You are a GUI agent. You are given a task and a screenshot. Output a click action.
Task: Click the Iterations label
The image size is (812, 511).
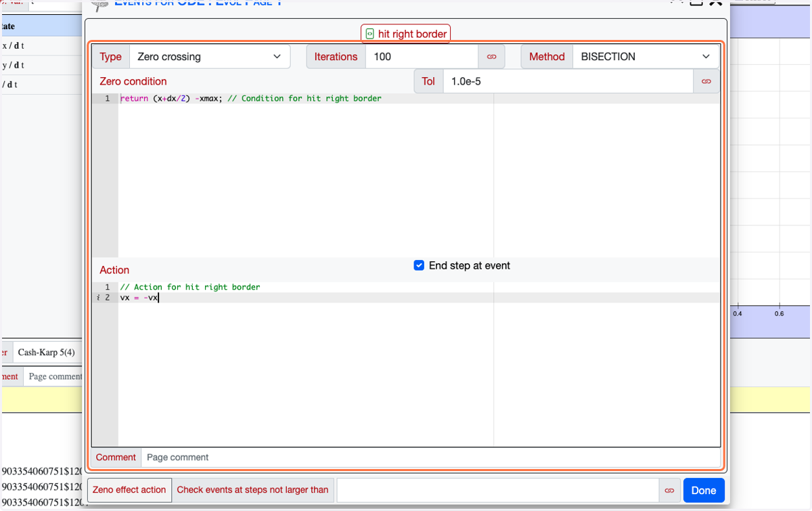tap(336, 57)
